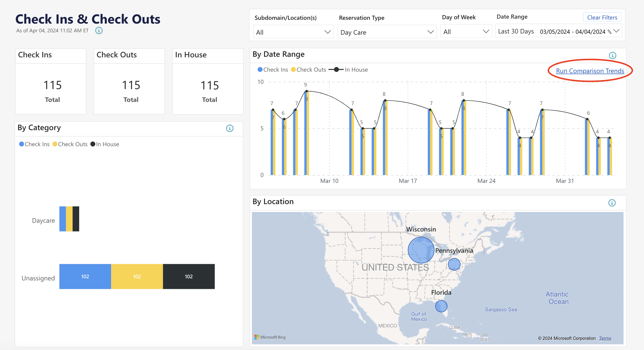Screen dimensions: 644x350
Task: Open Run Comparison Trends
Action: point(590,71)
